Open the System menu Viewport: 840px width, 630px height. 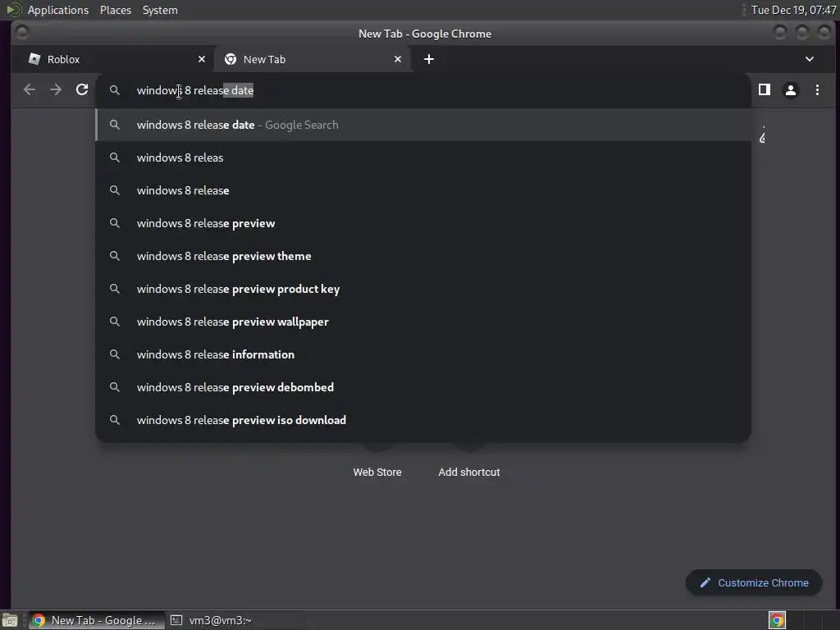(x=160, y=10)
